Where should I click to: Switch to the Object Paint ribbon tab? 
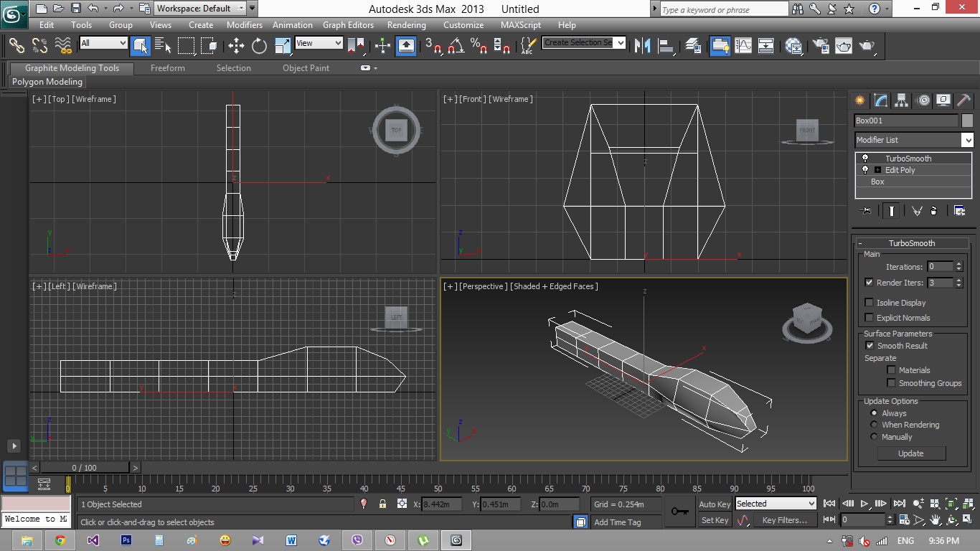click(306, 68)
